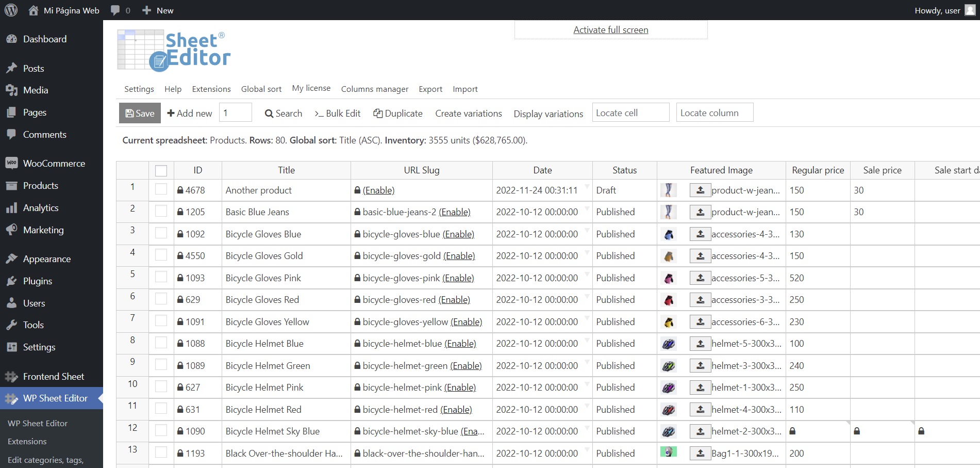Open the Search tool with magnifier icon
980x468 pixels.
coord(283,114)
